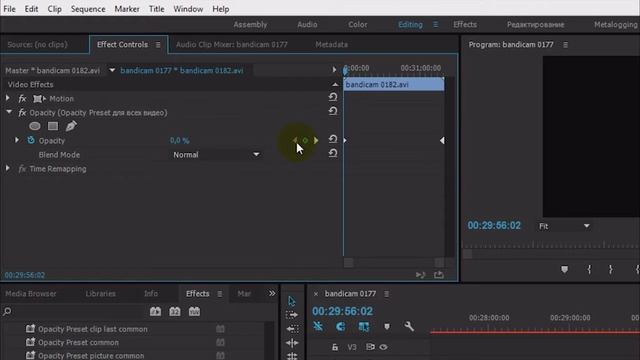Open the Info panel tab

point(151,293)
